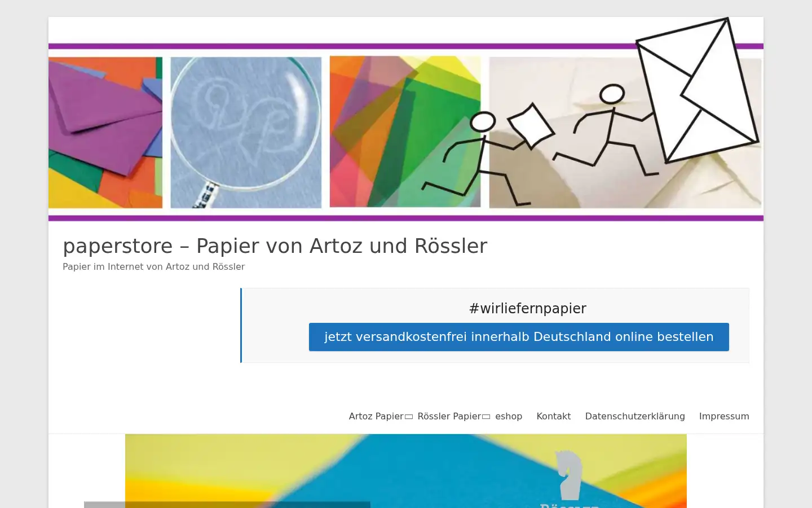Expand the Rössler Papier submenu arrow
The width and height of the screenshot is (812, 508).
point(486,417)
